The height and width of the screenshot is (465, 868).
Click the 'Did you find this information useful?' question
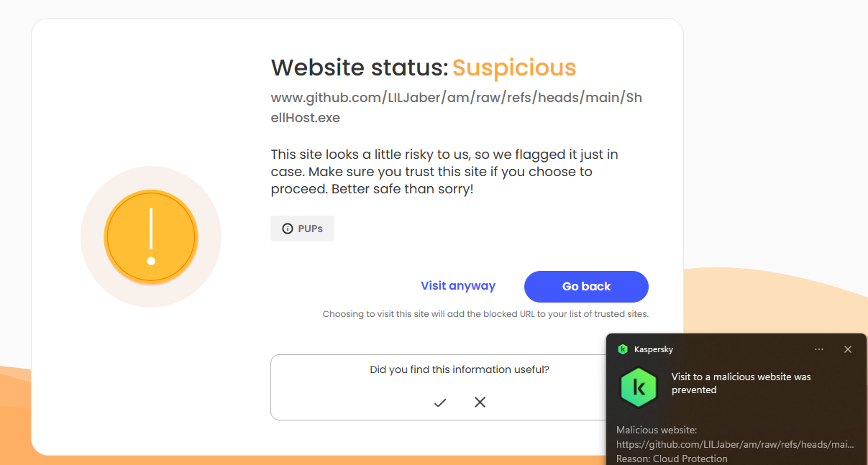pyautogui.click(x=460, y=369)
